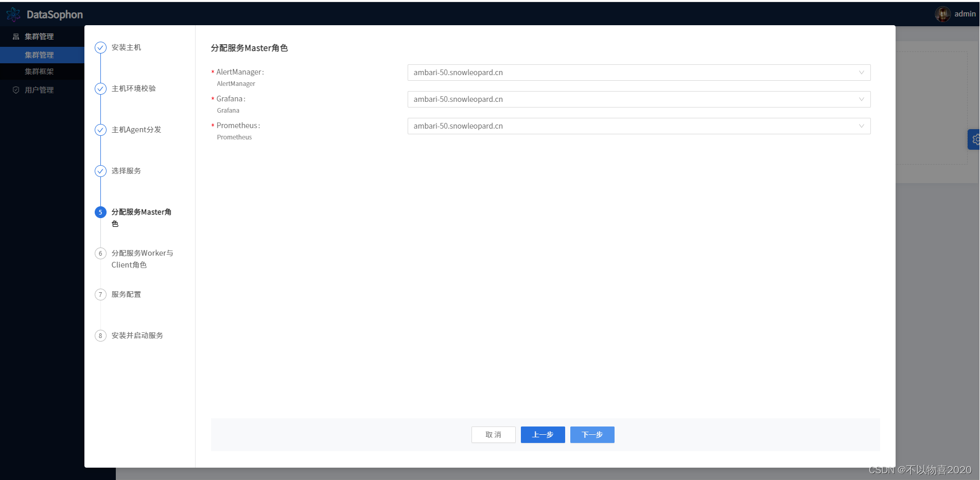
Task: Click the 分配服务Worker与Client角色 step label
Action: coord(143,259)
